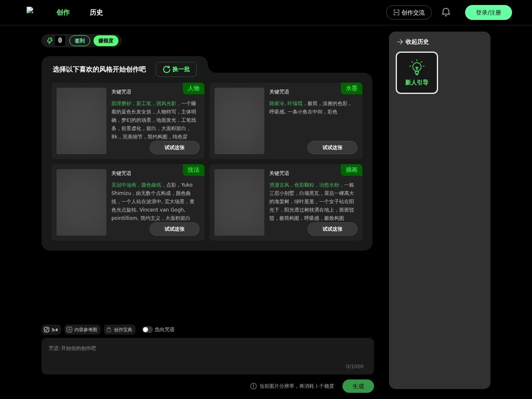This screenshot has height=399, width=532.
Task: Enable the 负向咒语 negative prompt toggle
Action: tap(147, 329)
